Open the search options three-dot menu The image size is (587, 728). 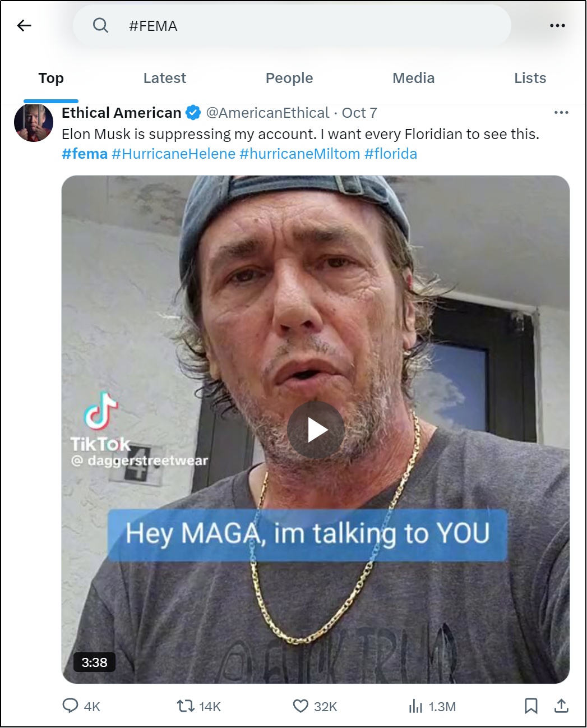pyautogui.click(x=557, y=25)
